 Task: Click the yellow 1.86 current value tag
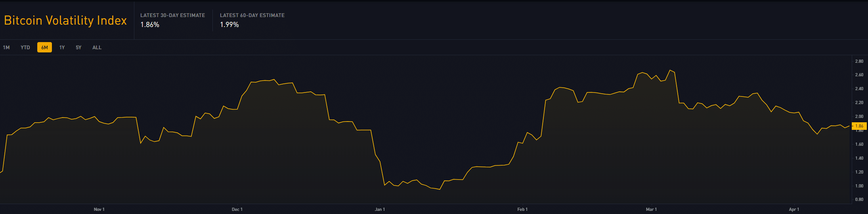pos(859,126)
